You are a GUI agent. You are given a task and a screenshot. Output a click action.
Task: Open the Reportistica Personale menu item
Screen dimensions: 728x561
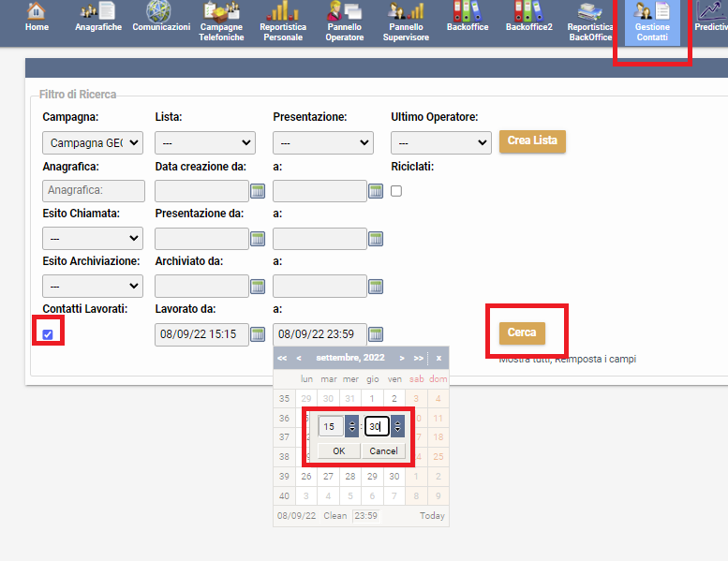pos(282,21)
